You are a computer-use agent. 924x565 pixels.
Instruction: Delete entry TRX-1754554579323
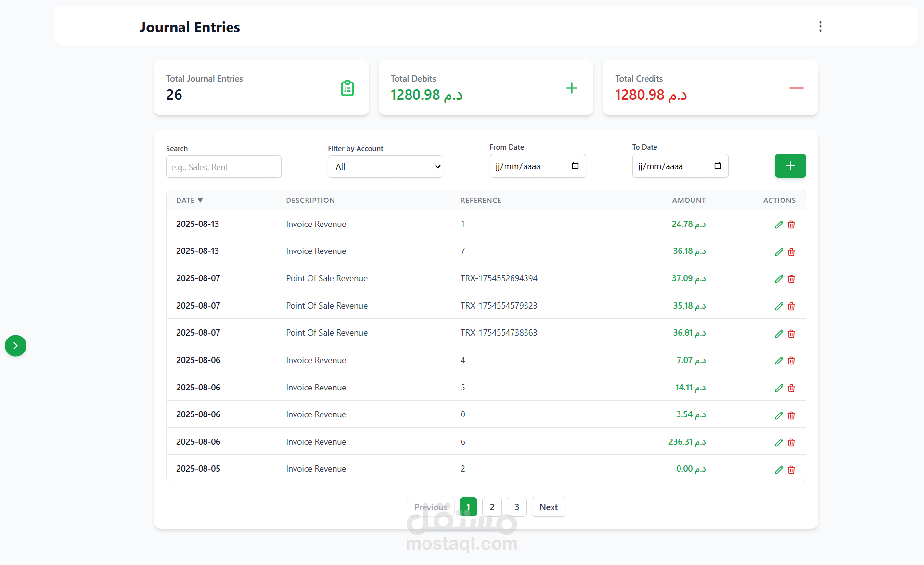point(791,306)
